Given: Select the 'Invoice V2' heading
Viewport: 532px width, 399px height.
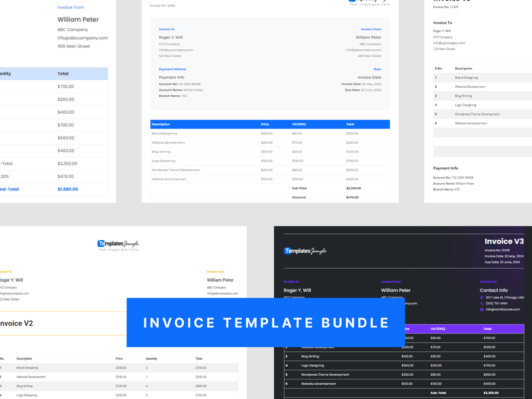Looking at the screenshot, I should pyautogui.click(x=16, y=323).
